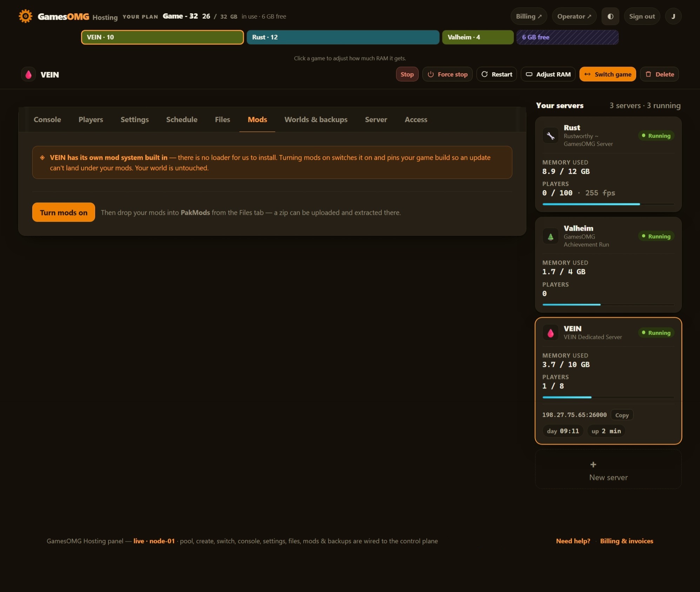700x592 pixels.
Task: Restart the VEIN server
Action: (496, 74)
